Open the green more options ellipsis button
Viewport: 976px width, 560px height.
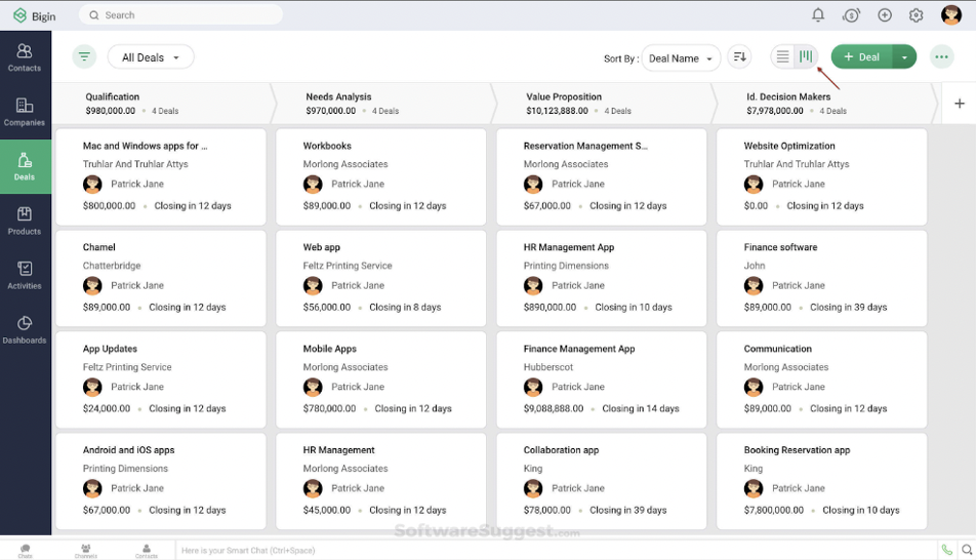[x=941, y=57]
